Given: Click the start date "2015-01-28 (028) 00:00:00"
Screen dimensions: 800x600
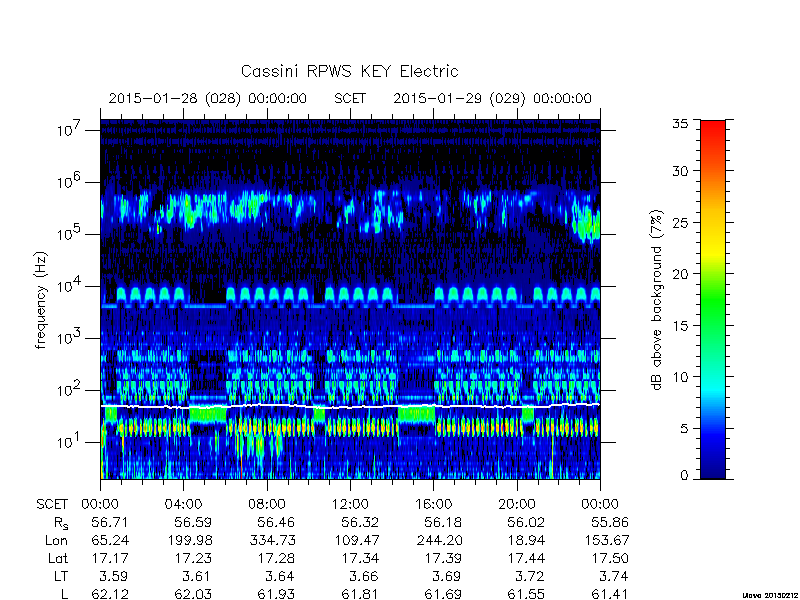Looking at the screenshot, I should (208, 98).
